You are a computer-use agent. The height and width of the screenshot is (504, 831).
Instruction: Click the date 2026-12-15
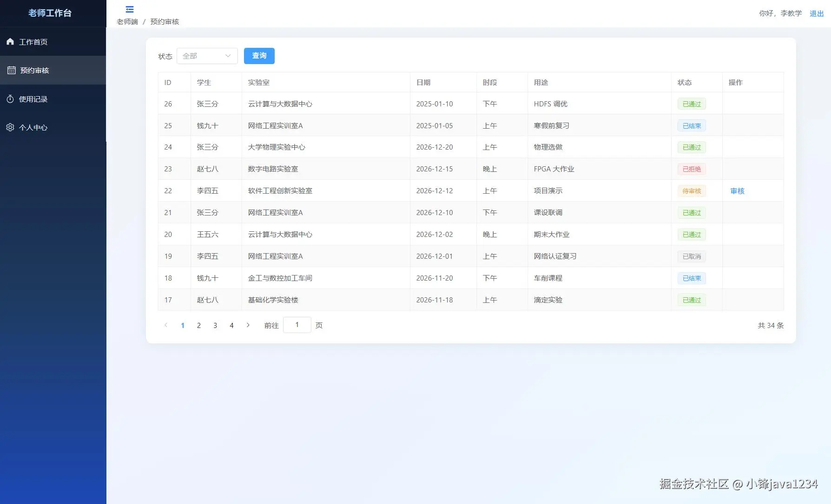coord(435,169)
